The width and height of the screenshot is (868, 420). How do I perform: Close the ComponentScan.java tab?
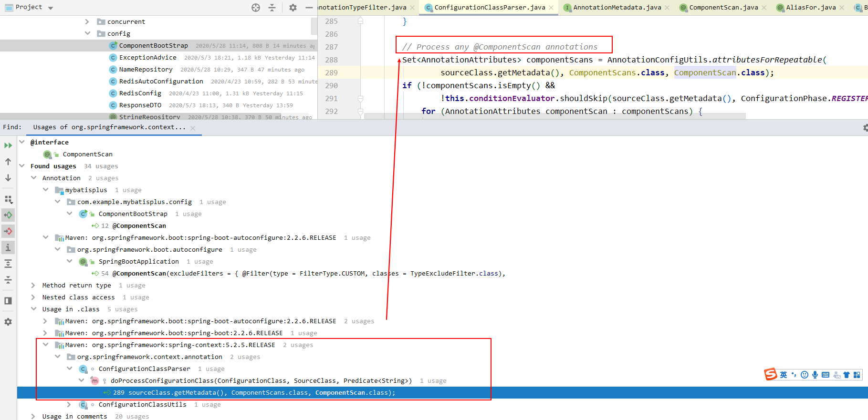pyautogui.click(x=764, y=8)
